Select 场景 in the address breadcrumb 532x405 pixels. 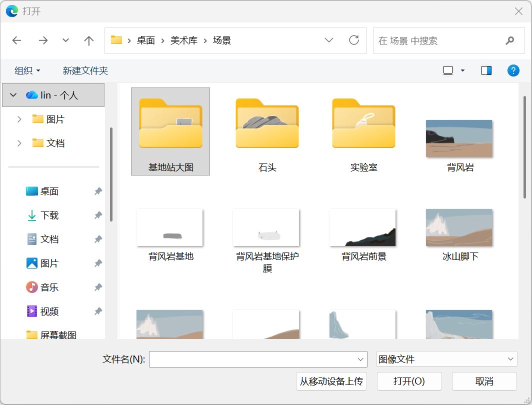222,40
